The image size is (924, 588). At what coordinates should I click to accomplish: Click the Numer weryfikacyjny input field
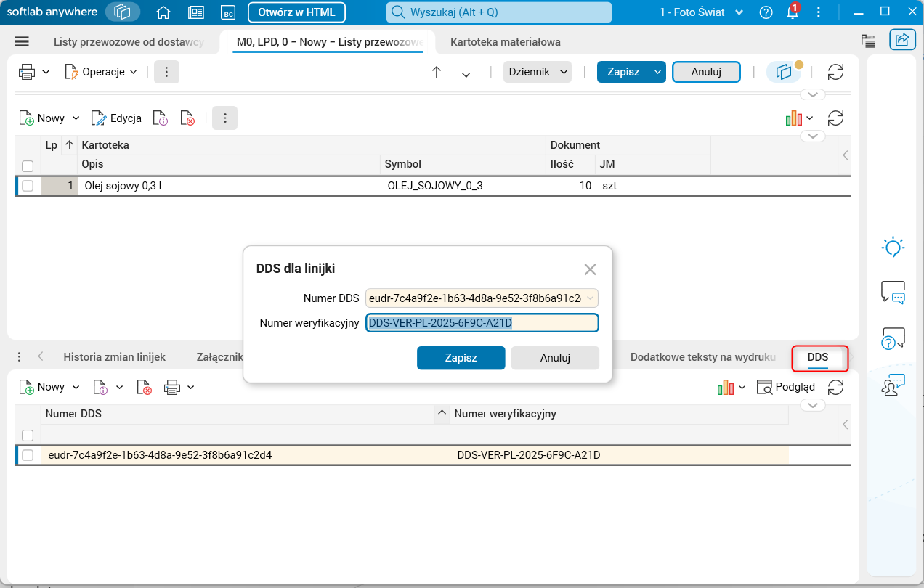coord(482,323)
